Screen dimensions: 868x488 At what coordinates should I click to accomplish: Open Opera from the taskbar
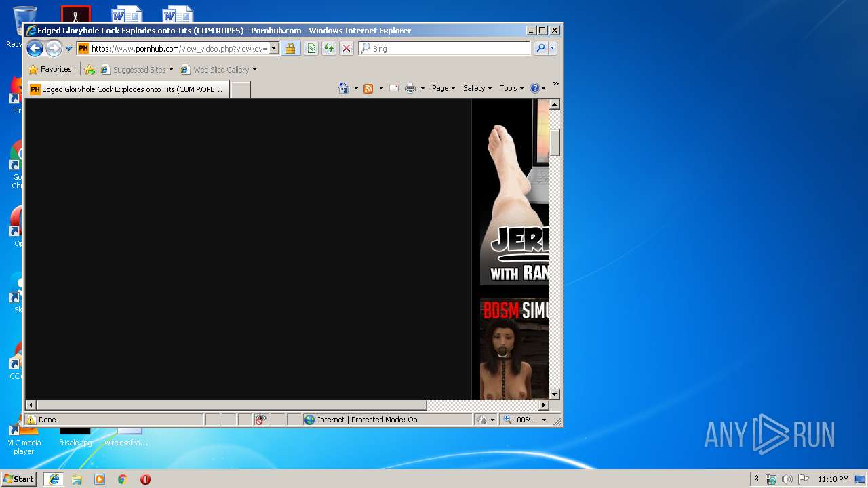pyautogui.click(x=145, y=479)
